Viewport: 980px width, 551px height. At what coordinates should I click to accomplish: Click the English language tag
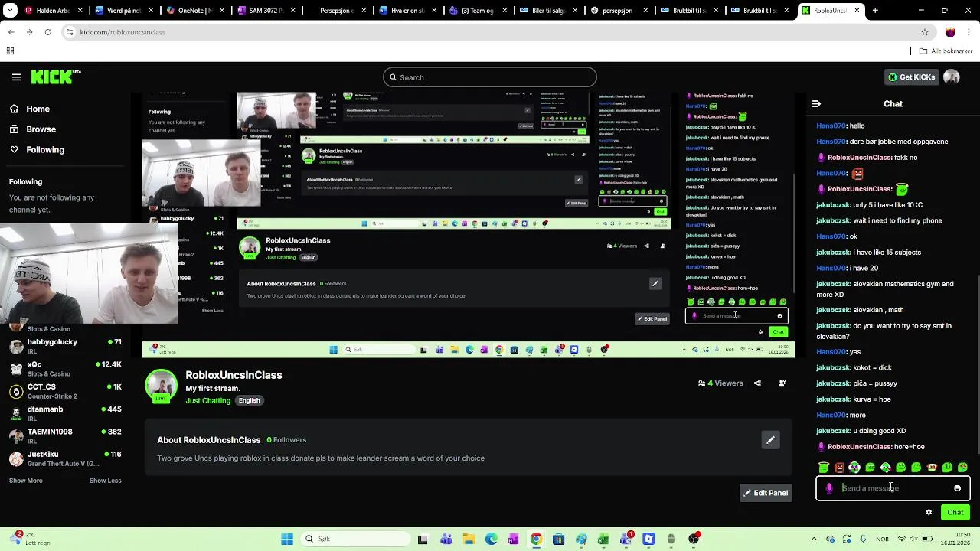pyautogui.click(x=249, y=400)
